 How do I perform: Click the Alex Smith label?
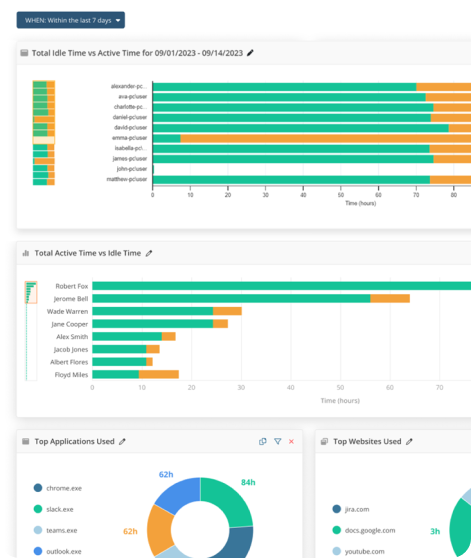[x=72, y=337]
